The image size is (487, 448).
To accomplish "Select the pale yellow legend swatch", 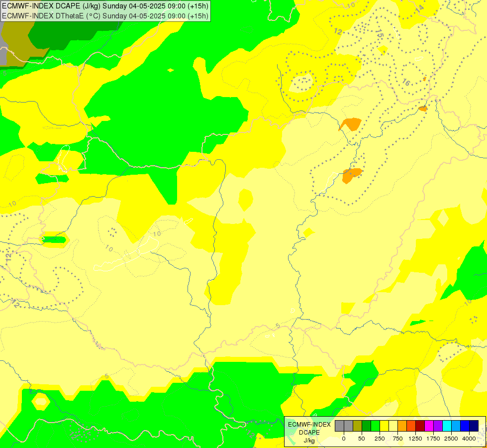I will point(393,426).
